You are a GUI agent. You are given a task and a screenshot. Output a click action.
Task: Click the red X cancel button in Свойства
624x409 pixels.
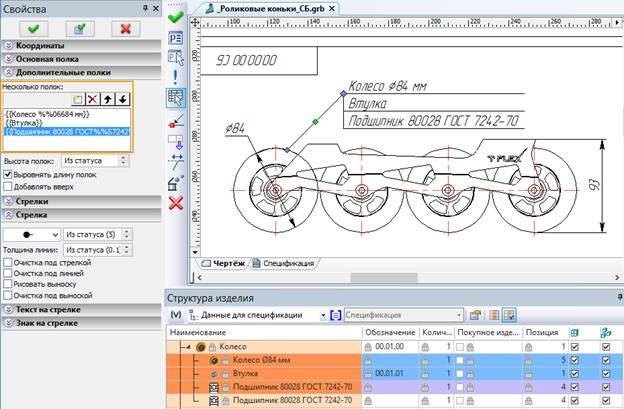click(125, 29)
